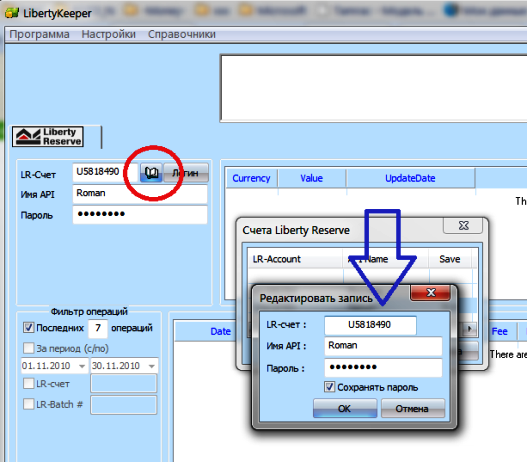
Task: Click the Fee column header
Action: point(499,331)
